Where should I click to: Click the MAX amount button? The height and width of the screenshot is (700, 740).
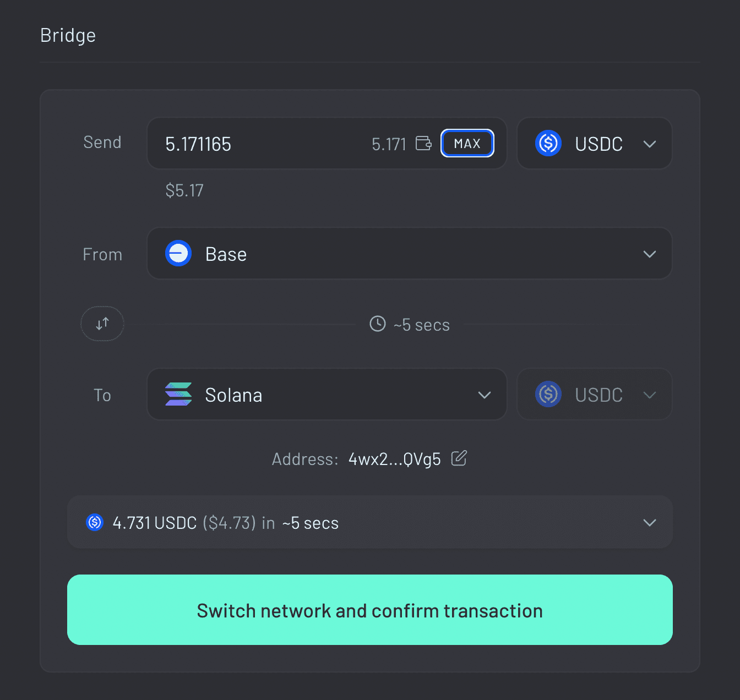(x=467, y=143)
